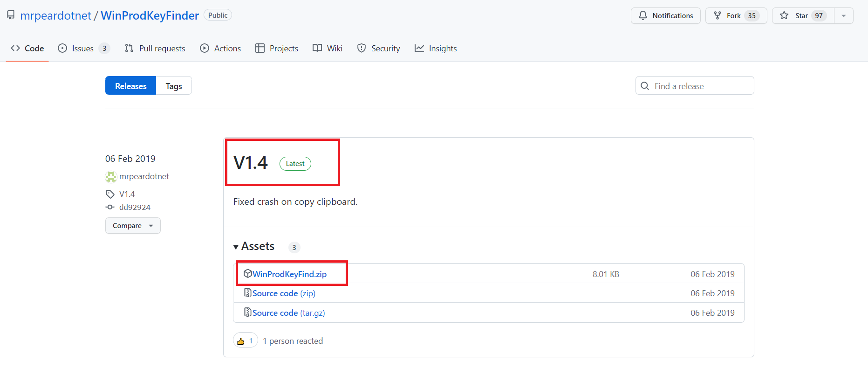Click the 8.01 KB file size
Screen dimensions: 868x369
[606, 274]
